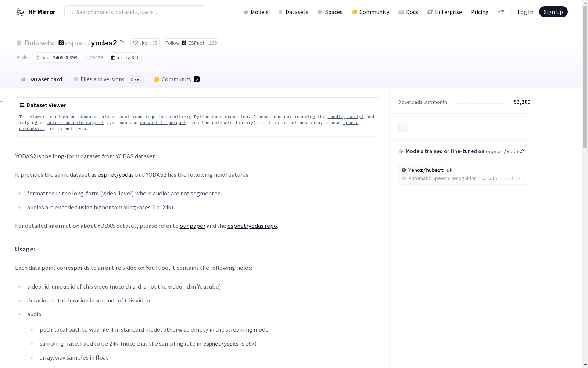Switch to Files and versions tab
Screen dimensions: 588x368
[98, 79]
